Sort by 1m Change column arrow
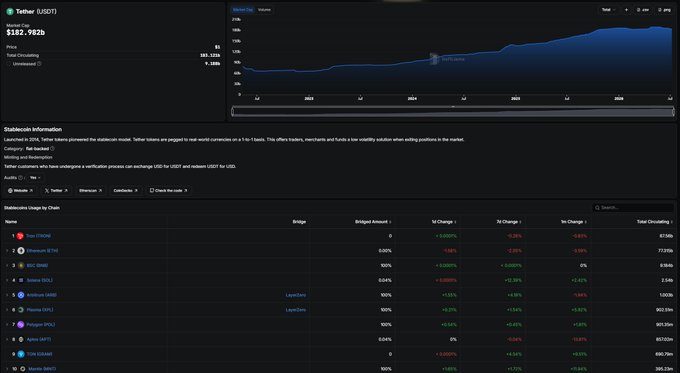This screenshot has height=373, width=680. pos(586,222)
